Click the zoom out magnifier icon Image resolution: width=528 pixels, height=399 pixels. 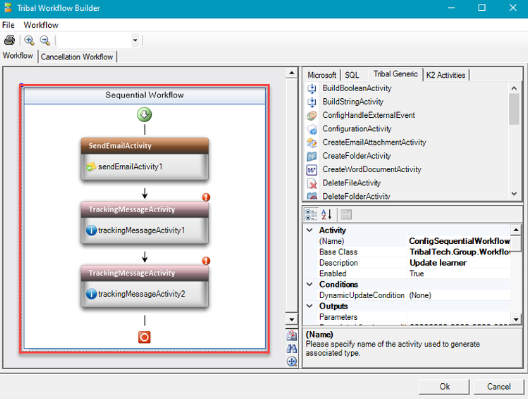click(x=45, y=40)
